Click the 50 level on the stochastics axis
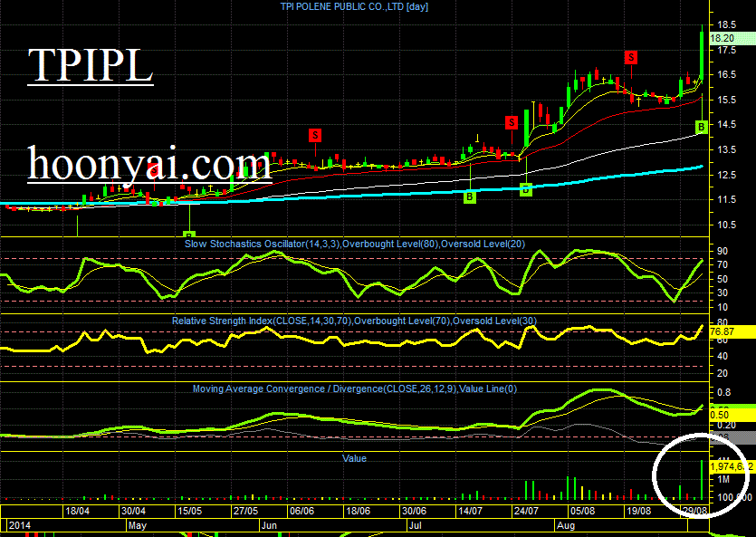Image resolution: width=756 pixels, height=537 pixels. point(723,280)
